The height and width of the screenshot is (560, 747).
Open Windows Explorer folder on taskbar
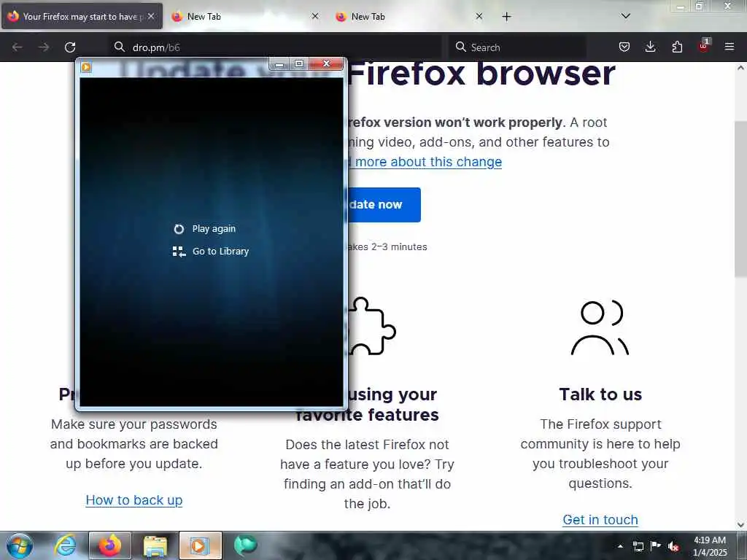coord(155,545)
